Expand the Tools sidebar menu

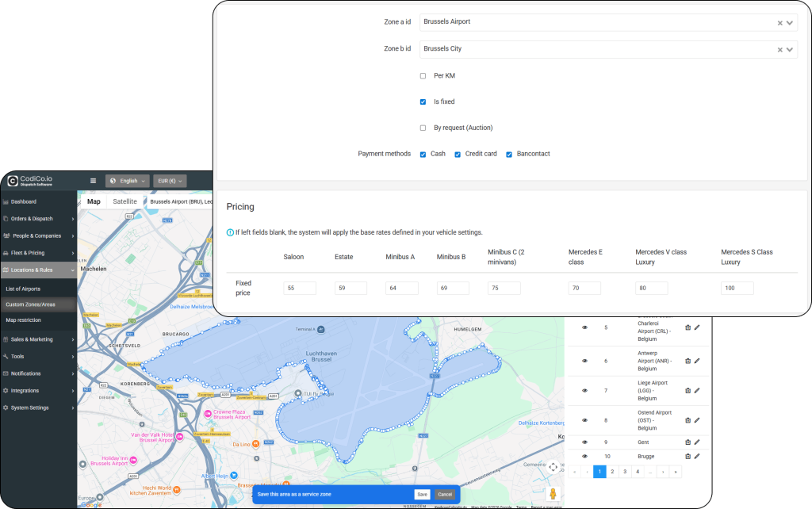click(x=38, y=356)
